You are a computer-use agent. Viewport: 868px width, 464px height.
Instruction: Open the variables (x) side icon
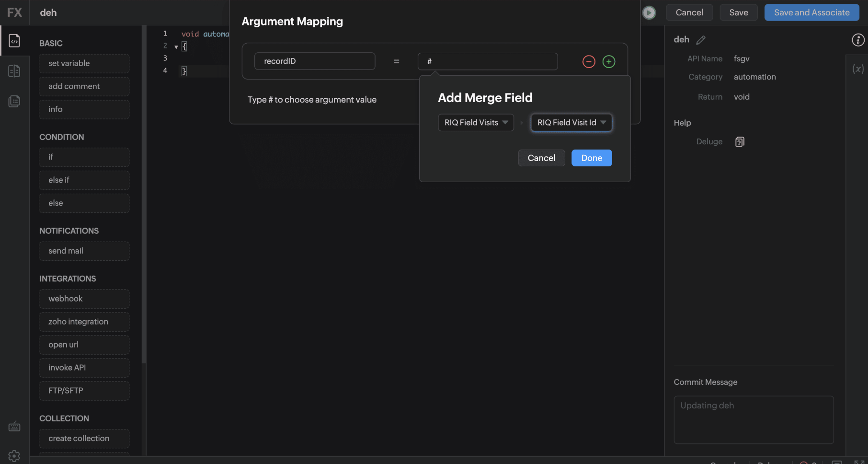click(857, 69)
